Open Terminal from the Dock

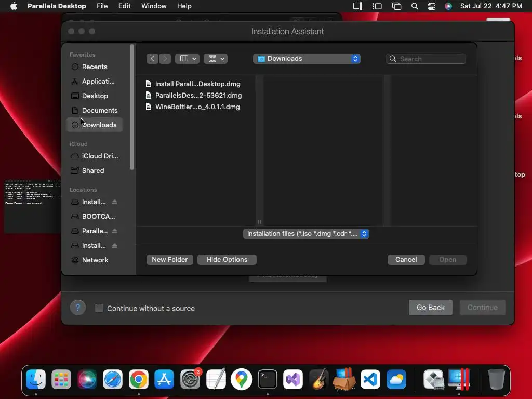pyautogui.click(x=268, y=379)
